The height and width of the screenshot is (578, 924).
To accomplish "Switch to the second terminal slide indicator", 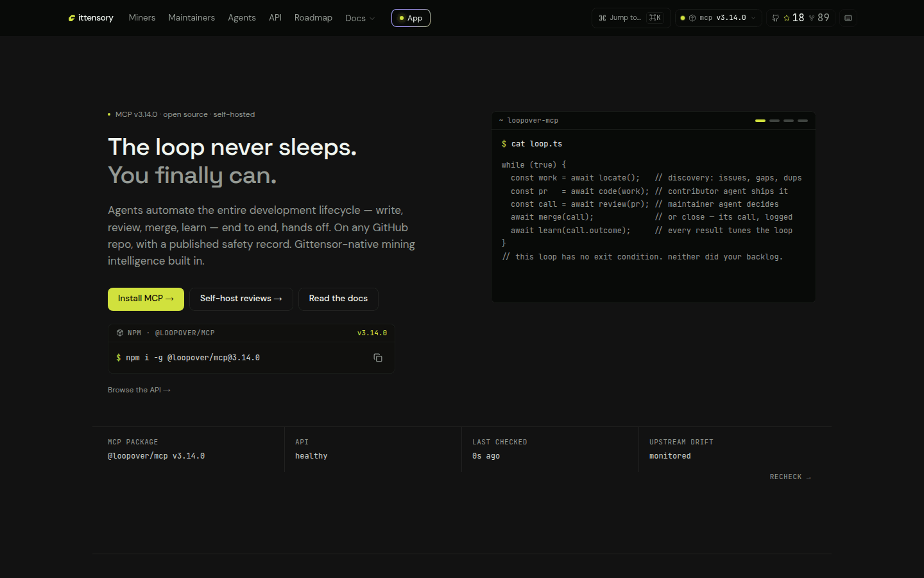I will (x=774, y=121).
